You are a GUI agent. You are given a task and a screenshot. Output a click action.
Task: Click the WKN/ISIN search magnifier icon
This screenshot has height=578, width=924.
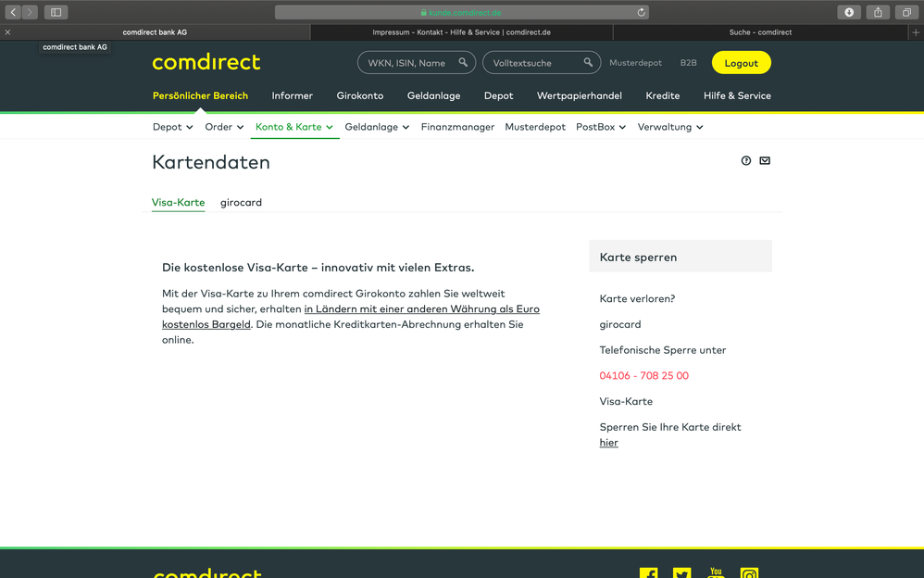462,62
